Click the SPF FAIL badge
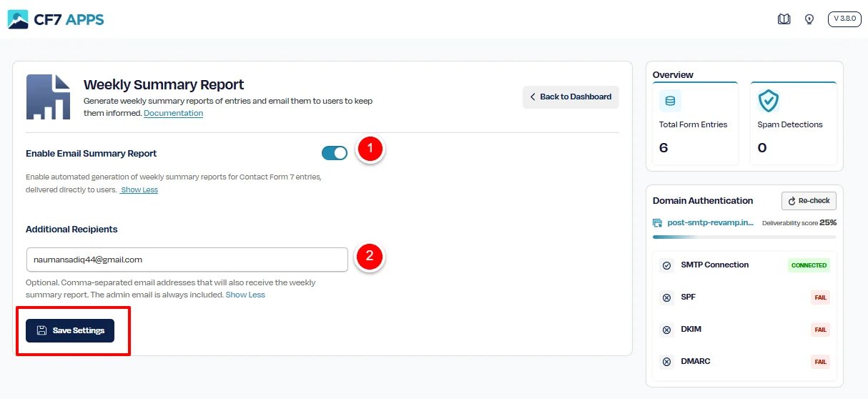868x399 pixels. 820,297
